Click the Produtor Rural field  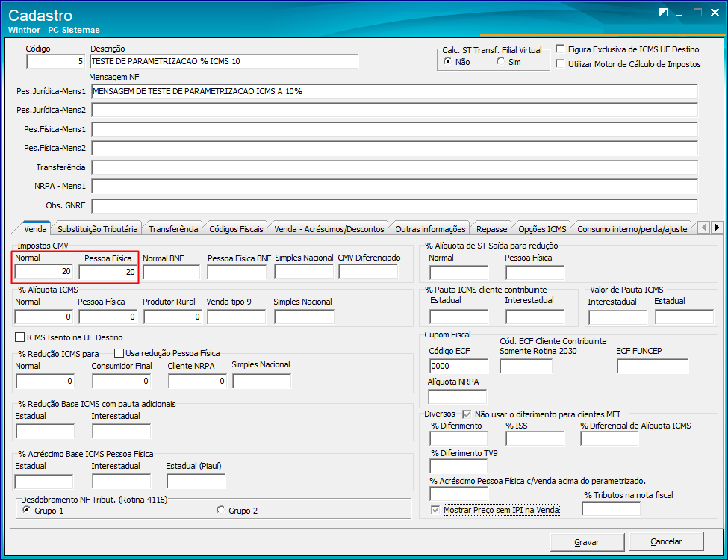pos(172,317)
